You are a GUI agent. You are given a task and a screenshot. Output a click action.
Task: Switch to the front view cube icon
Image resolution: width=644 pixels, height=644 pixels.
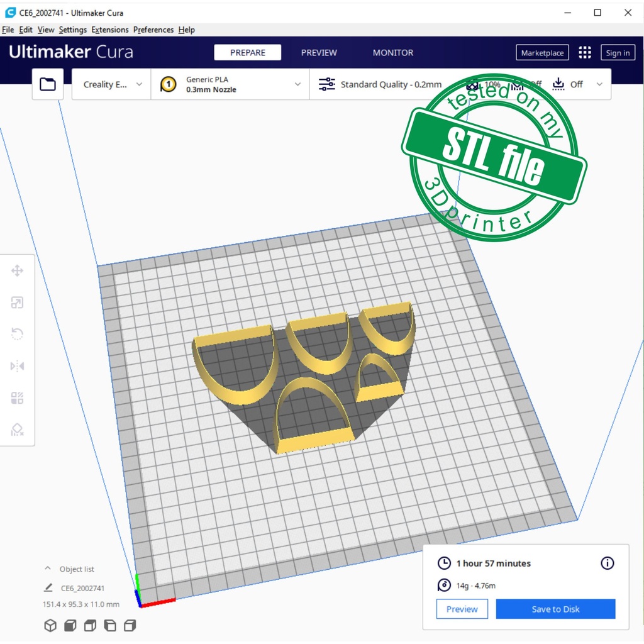tap(70, 625)
